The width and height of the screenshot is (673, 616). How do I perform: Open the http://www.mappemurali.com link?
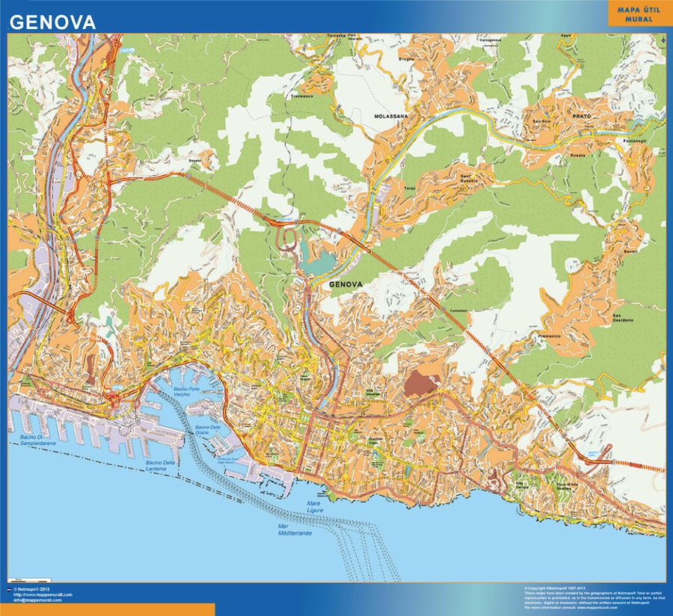pyautogui.click(x=43, y=595)
